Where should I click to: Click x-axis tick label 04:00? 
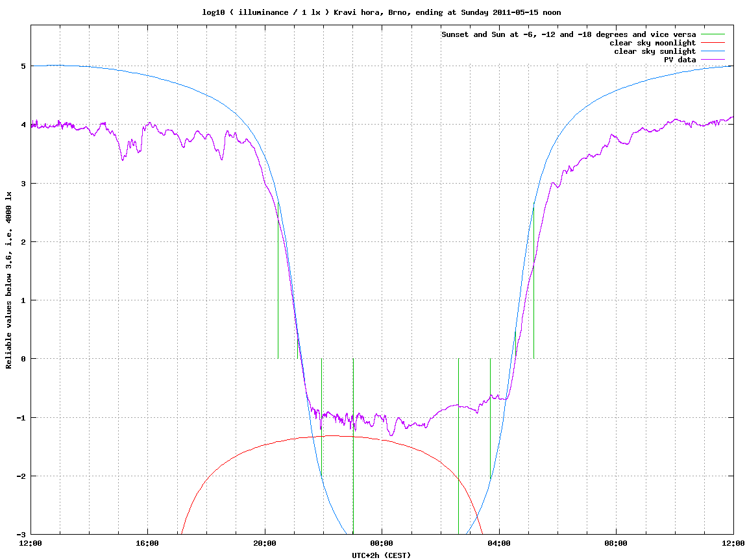499,543
